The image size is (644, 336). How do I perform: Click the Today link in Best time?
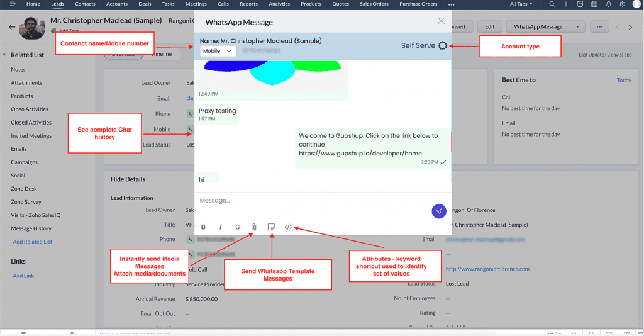tap(624, 80)
